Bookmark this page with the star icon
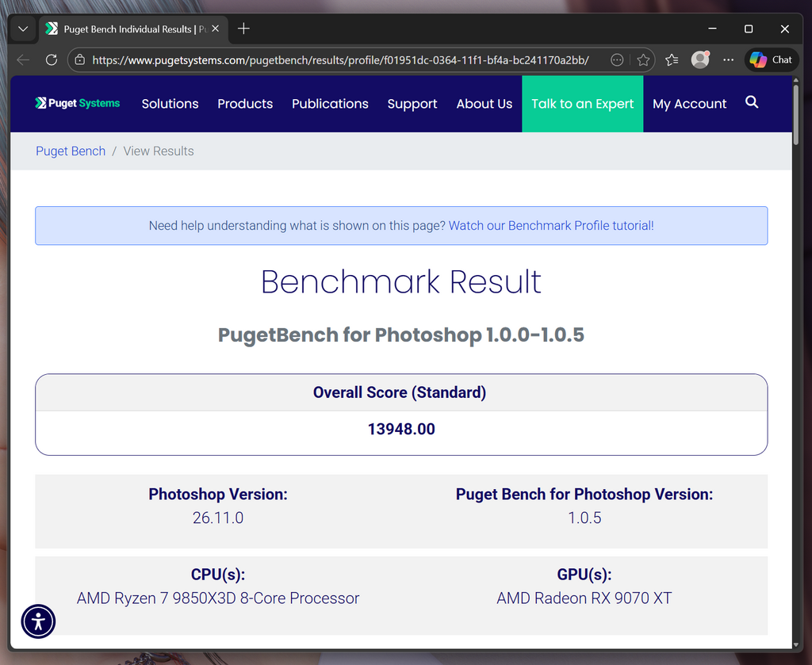 pos(643,59)
